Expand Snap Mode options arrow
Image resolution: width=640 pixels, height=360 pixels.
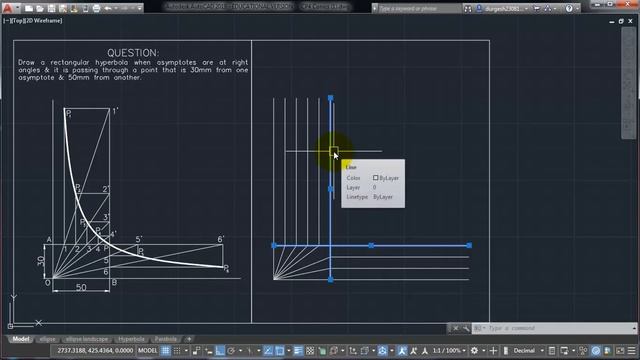coord(186,351)
